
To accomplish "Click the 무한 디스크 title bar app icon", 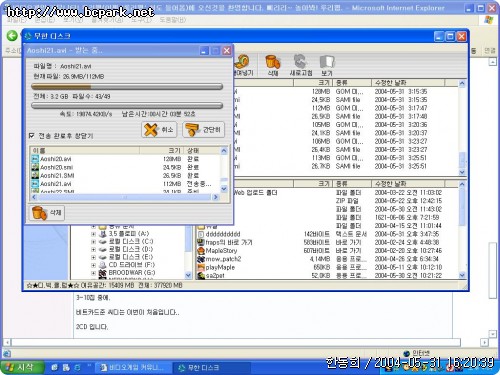I will tap(28, 36).
